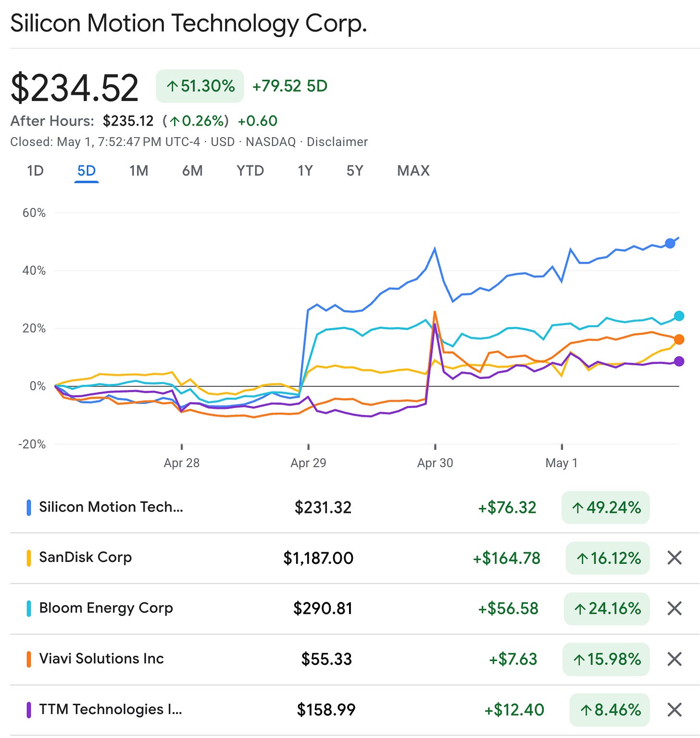The height and width of the screenshot is (738, 700).
Task: Click the teal Bloom Energy endpoint dot
Action: 679,316
